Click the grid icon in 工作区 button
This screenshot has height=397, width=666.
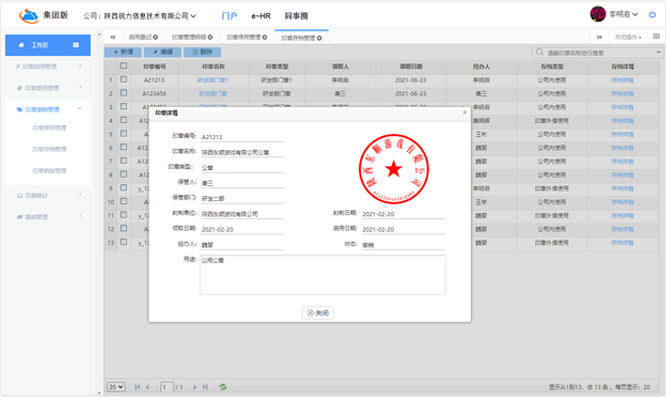point(76,45)
